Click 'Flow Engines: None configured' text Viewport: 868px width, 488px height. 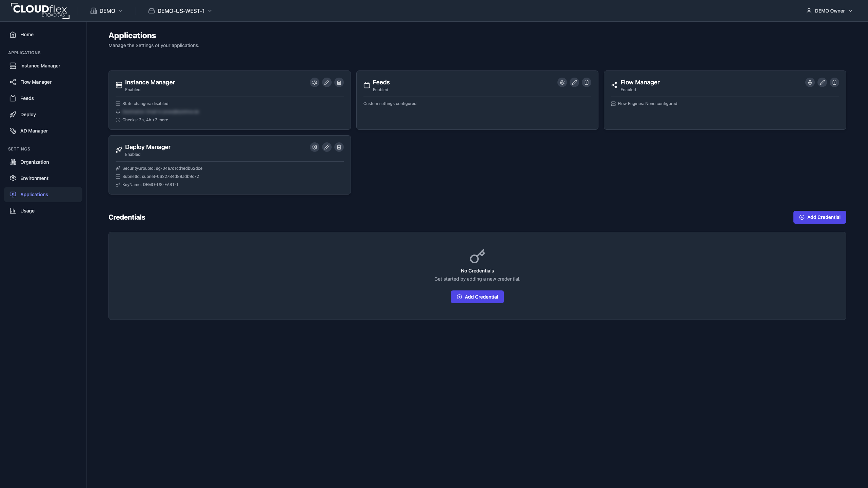(647, 104)
